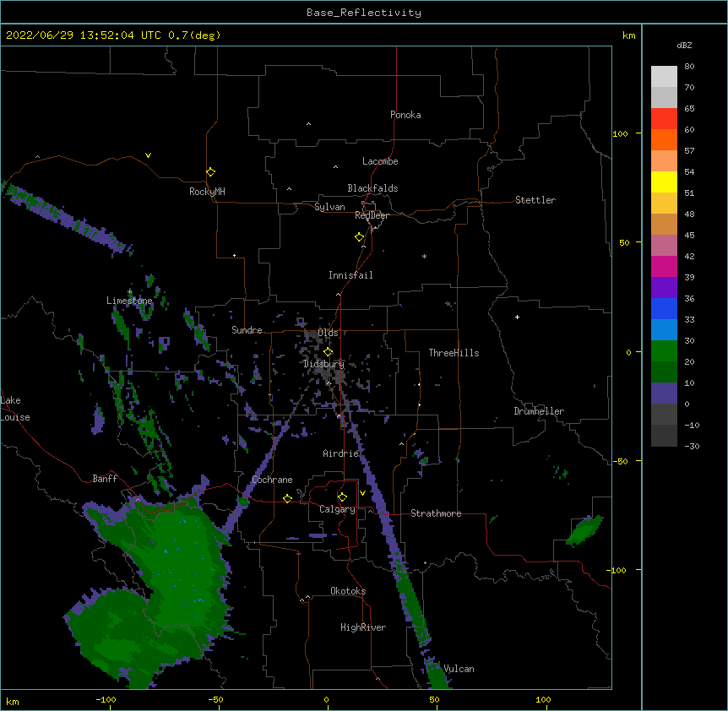Select the Ponoka city label
Screen dimensions: 728x711
click(405, 115)
